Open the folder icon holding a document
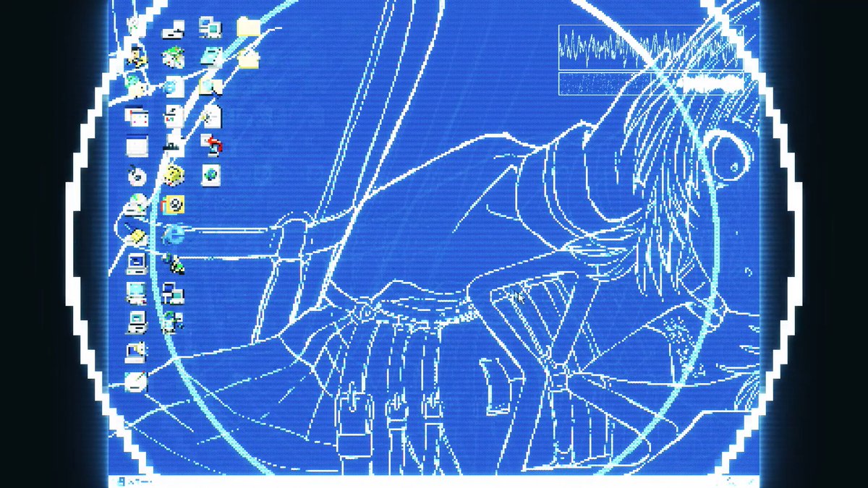868x488 pixels. (210, 87)
